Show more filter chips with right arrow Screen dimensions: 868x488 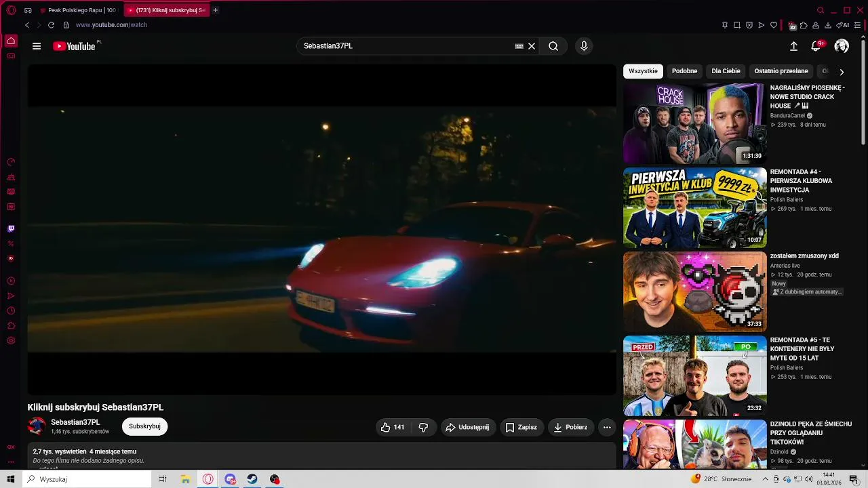point(842,72)
